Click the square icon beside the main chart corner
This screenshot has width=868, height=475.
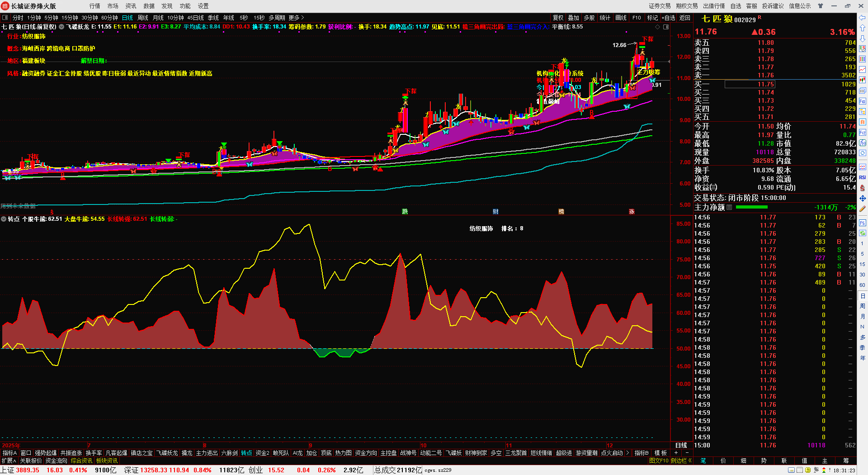pyautogui.click(x=666, y=27)
